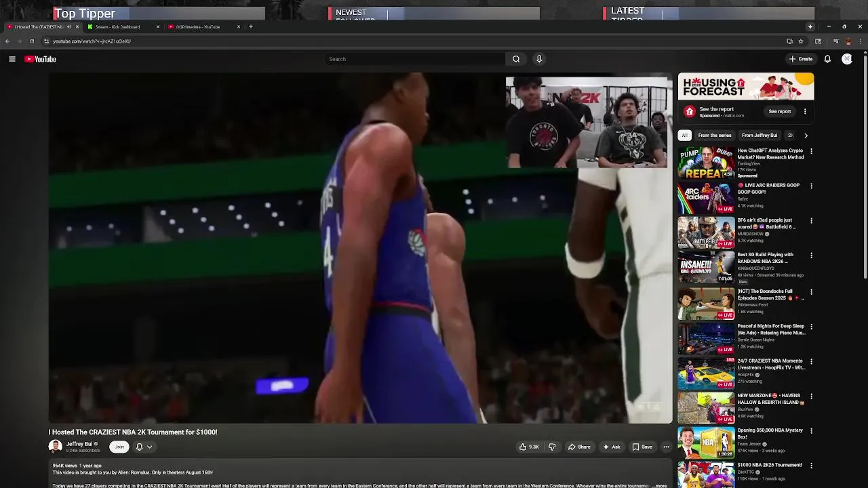Image resolution: width=868 pixels, height=488 pixels.
Task: Close the Kick Dashboard tab
Action: 157,27
